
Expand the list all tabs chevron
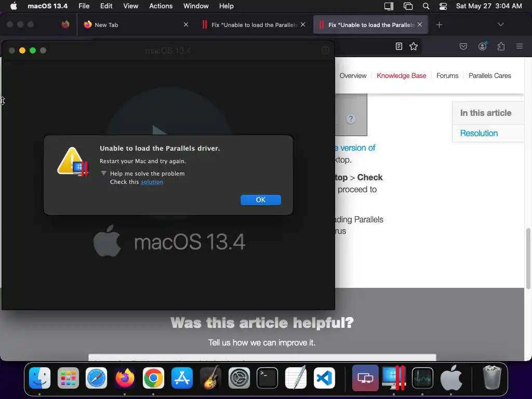500,25
